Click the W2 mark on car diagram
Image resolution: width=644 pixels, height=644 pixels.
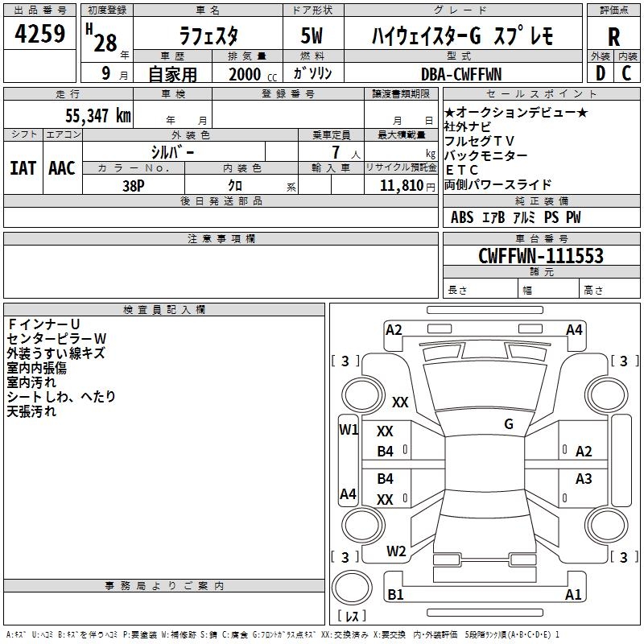395,551
